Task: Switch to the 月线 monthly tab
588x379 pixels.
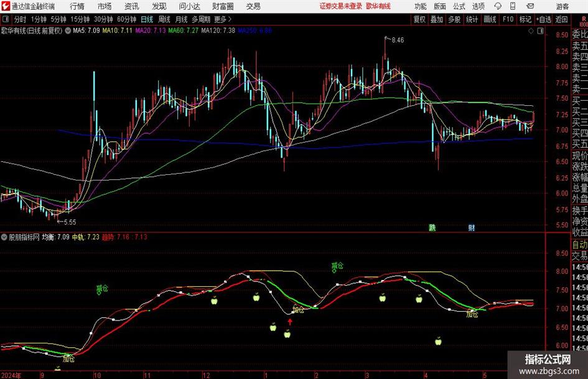Action: (182, 19)
